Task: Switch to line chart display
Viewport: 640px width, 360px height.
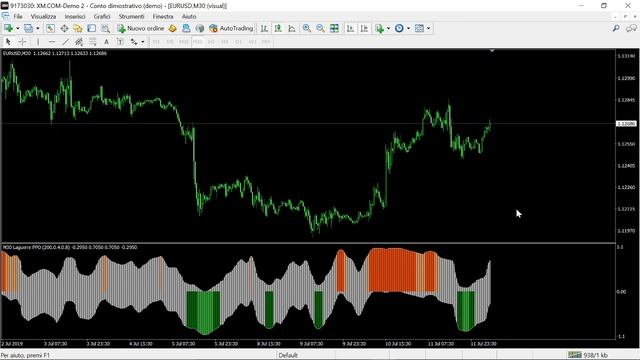Action: point(292,28)
